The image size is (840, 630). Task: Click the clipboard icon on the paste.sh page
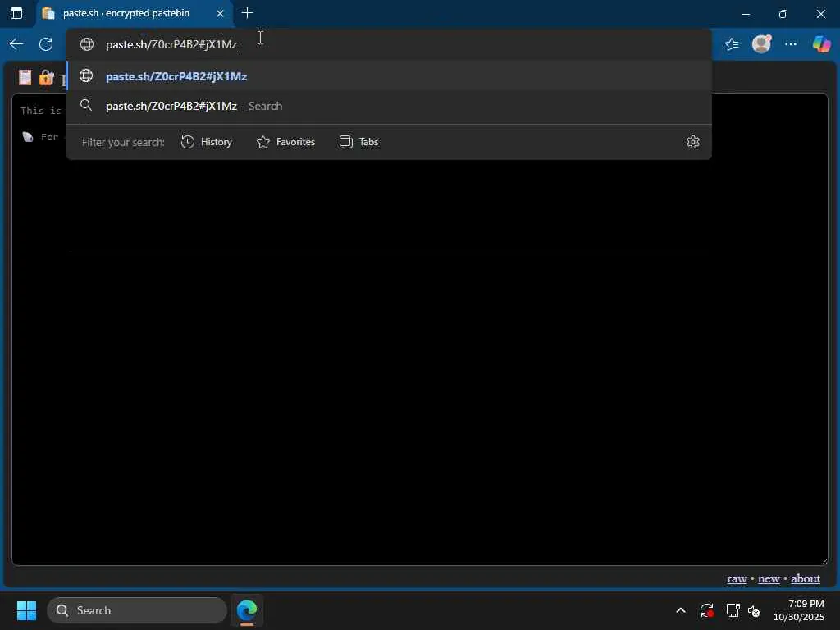tap(25, 78)
